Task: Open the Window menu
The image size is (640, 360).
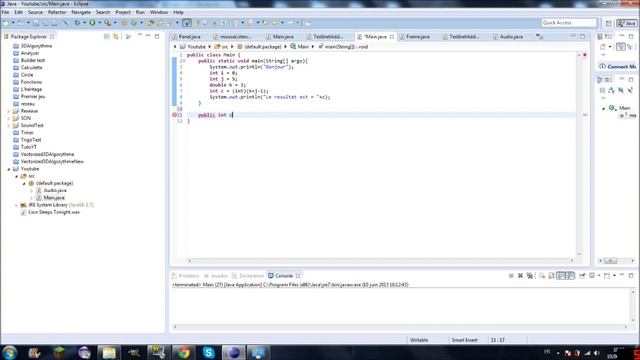Action: 159,12
